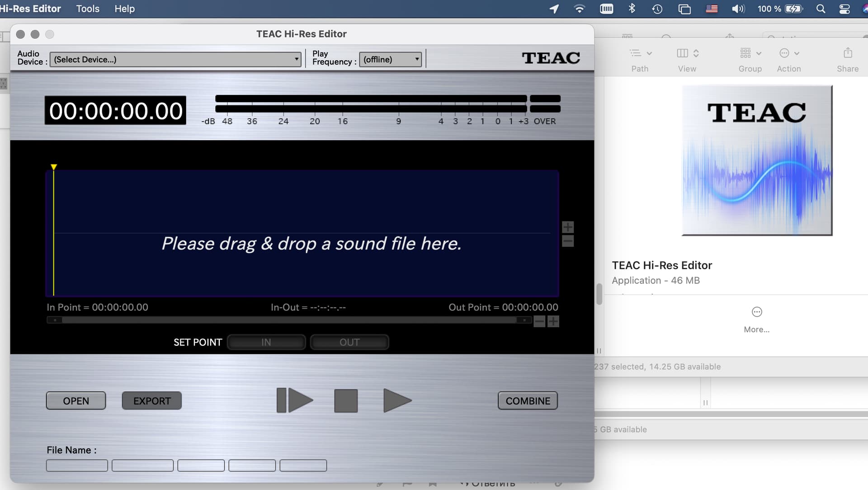
Task: Open the volume menu bar icon
Action: (x=738, y=9)
